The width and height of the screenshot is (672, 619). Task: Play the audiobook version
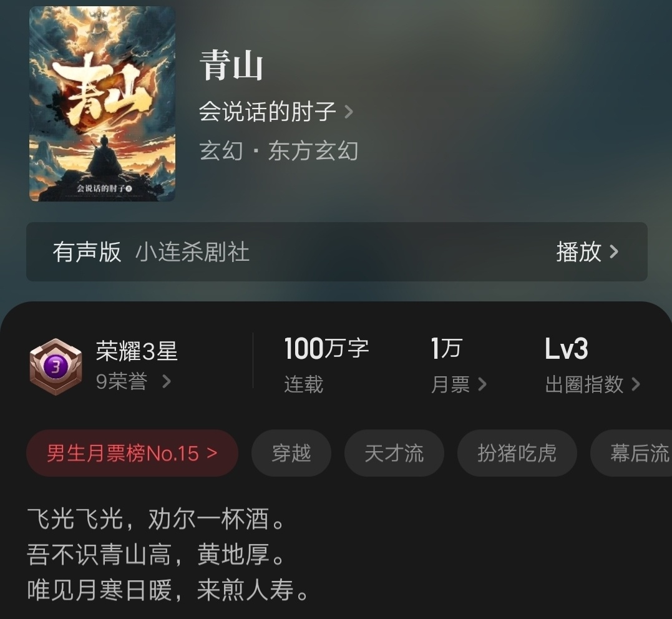tap(587, 251)
